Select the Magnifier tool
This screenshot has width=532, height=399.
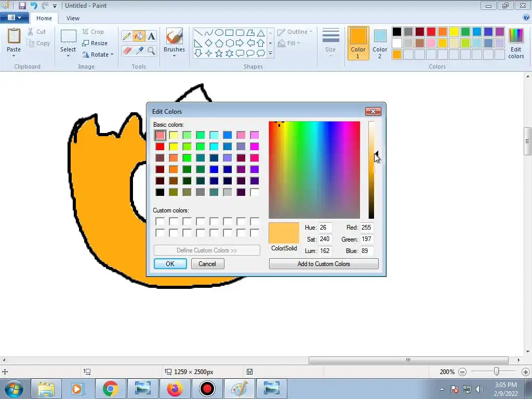coord(151,51)
